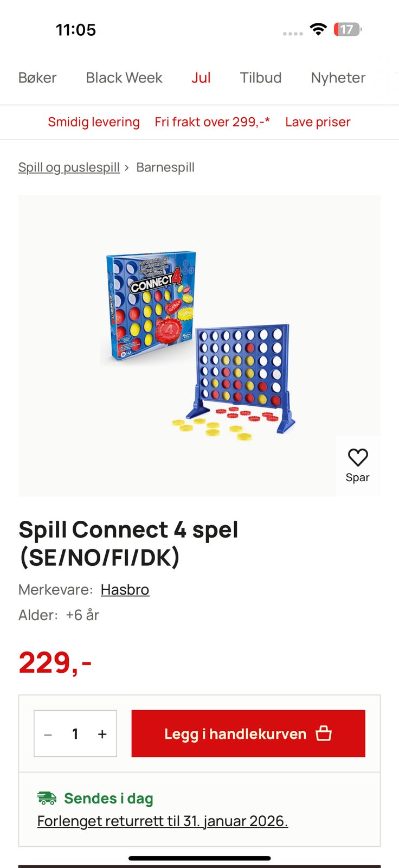Decrease quantity with the minus icon
Viewport: 399px width, 868px height.
[x=48, y=735]
